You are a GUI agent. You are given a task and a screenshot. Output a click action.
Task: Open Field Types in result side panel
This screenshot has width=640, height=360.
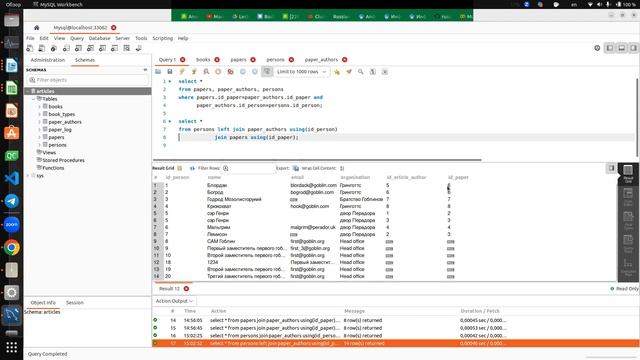point(628,220)
